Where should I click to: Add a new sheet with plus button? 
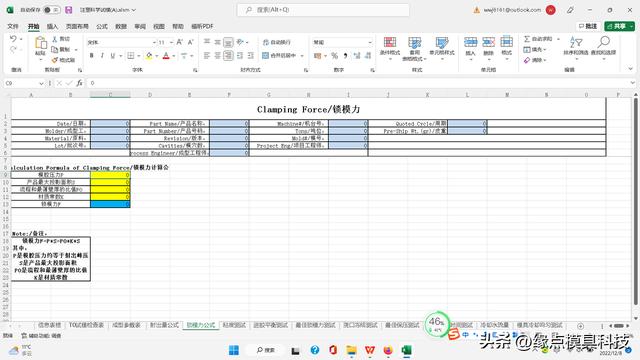(x=580, y=325)
